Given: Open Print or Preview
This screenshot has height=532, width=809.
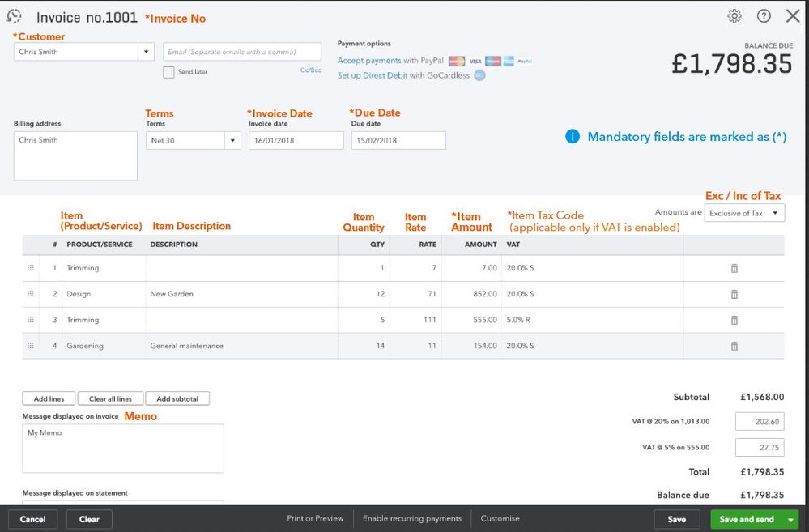Looking at the screenshot, I should pos(315,518).
